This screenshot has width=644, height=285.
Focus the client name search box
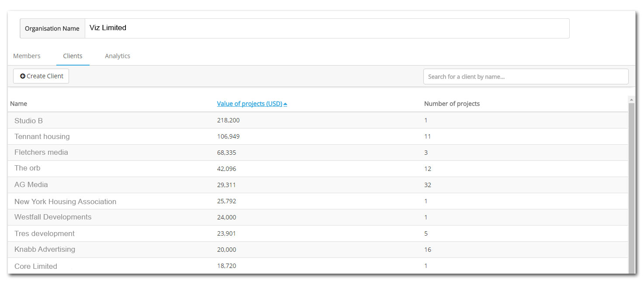526,76
